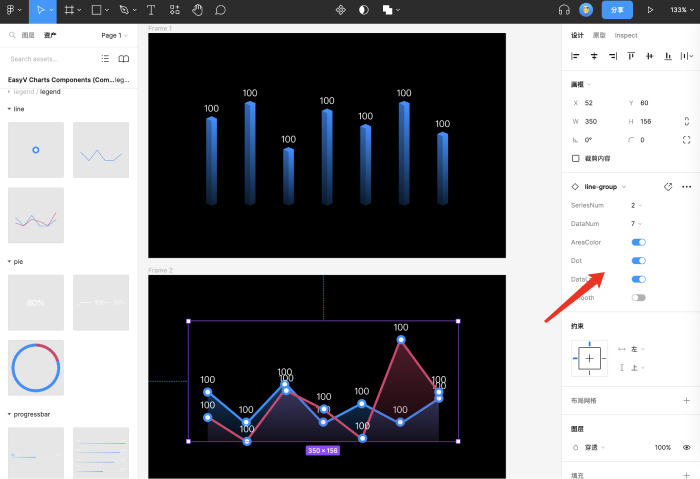Image resolution: width=700 pixels, height=479 pixels.
Task: Hide layer with the eye icon
Action: click(x=686, y=447)
